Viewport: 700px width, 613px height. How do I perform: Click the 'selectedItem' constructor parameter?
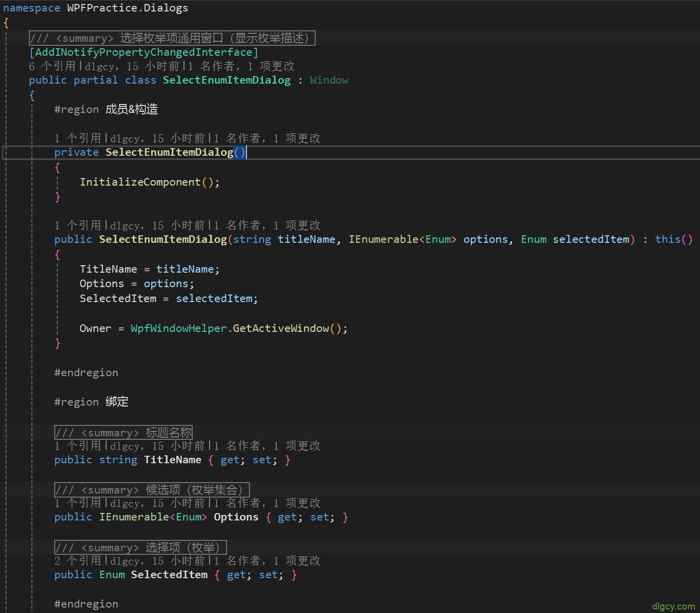click(591, 239)
